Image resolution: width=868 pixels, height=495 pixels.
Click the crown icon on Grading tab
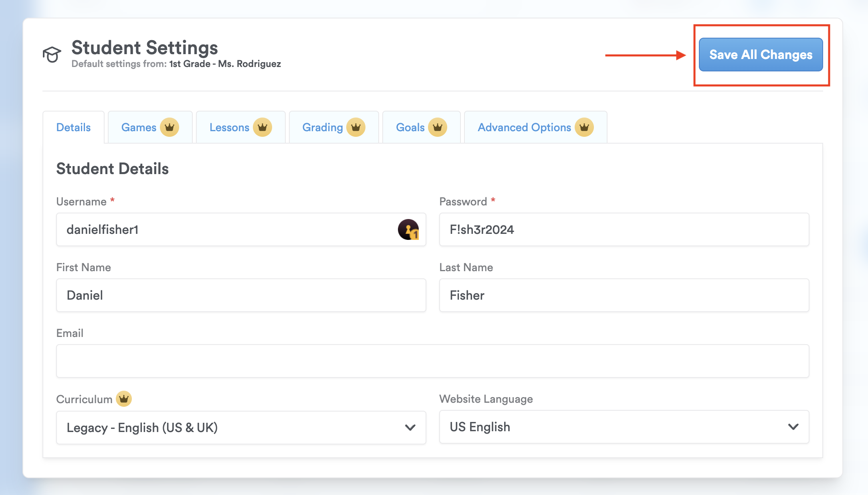356,128
